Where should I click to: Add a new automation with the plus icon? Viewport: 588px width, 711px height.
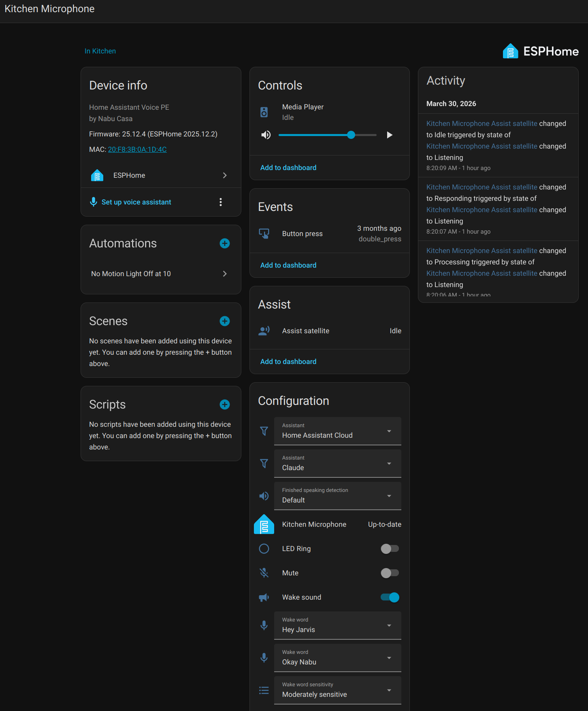coord(225,243)
